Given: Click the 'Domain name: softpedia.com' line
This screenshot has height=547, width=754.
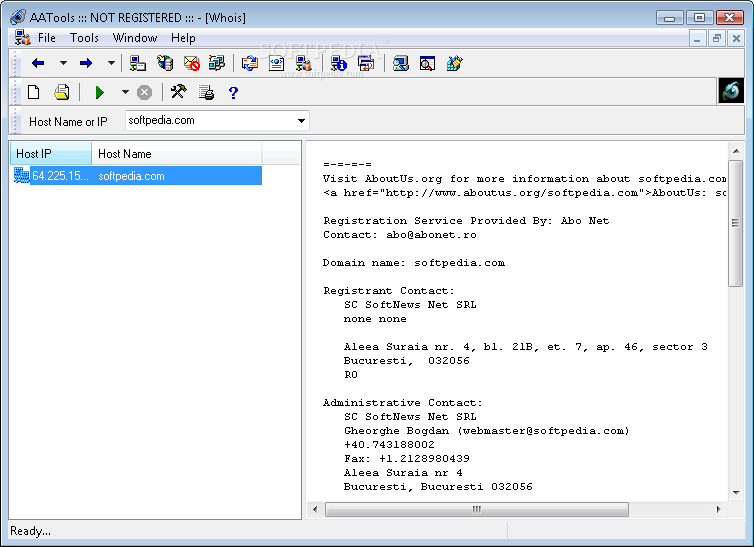Looking at the screenshot, I should click(x=414, y=263).
